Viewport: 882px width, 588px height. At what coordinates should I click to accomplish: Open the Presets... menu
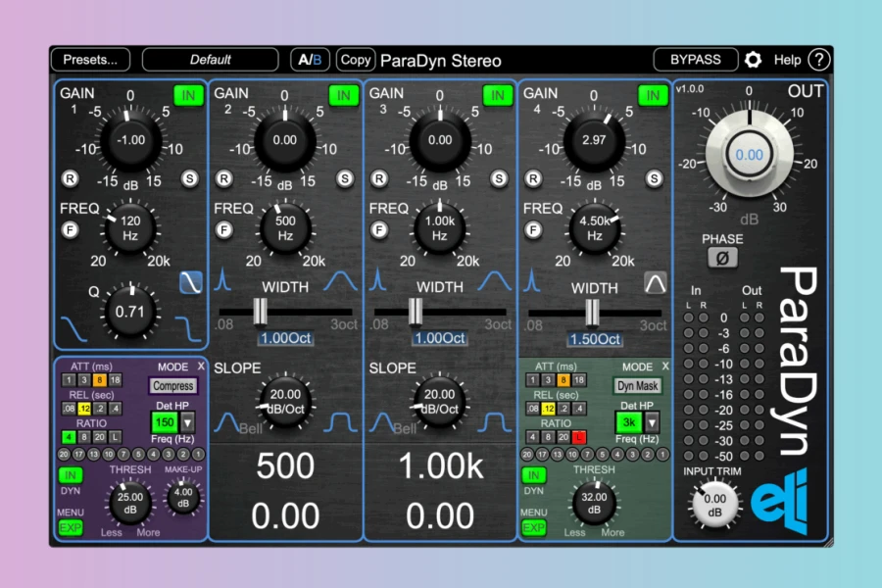tap(90, 60)
